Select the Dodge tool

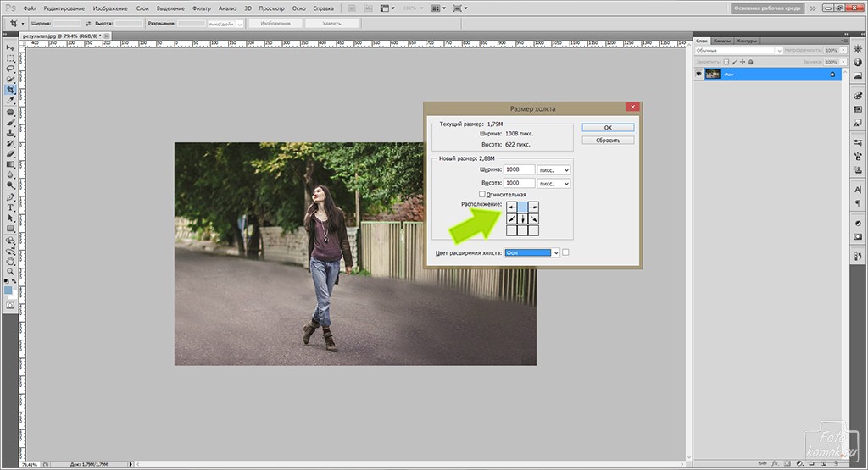point(10,185)
